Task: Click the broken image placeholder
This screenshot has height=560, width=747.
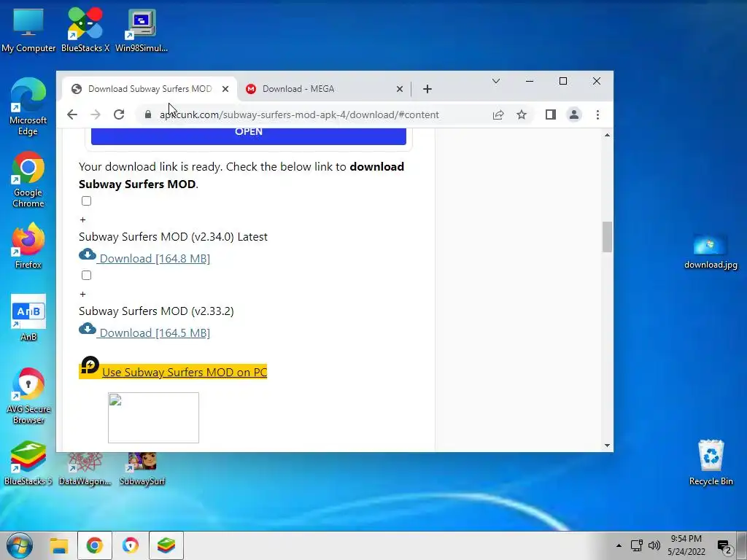Action: click(x=153, y=418)
